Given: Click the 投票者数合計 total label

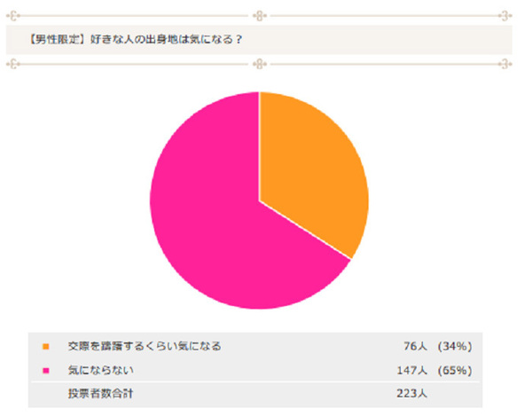Looking at the screenshot, I should (x=101, y=392).
